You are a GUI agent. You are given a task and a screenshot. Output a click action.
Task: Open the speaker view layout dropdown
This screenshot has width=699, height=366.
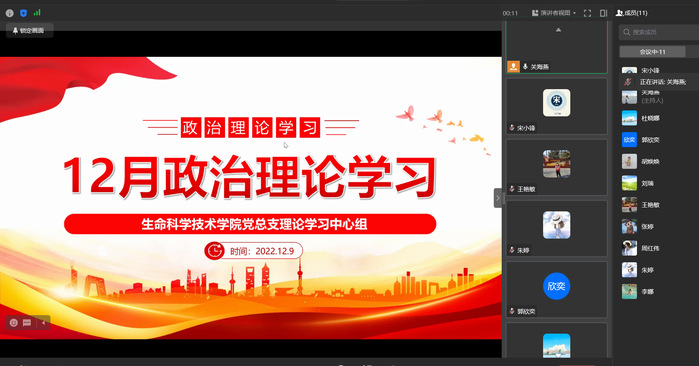point(554,13)
